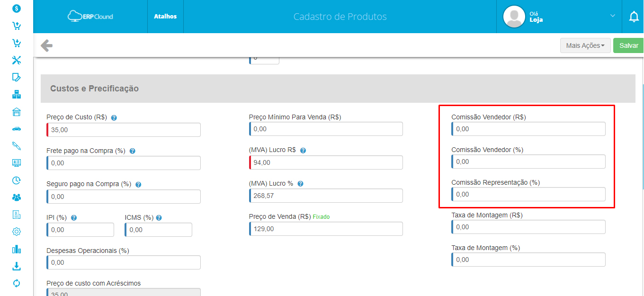The image size is (644, 296).
Task: Open the car icon in sidebar
Action: 17,129
